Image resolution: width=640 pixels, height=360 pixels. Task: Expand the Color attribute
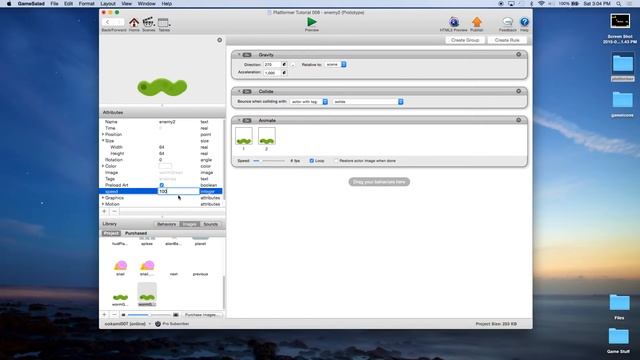[x=103, y=166]
